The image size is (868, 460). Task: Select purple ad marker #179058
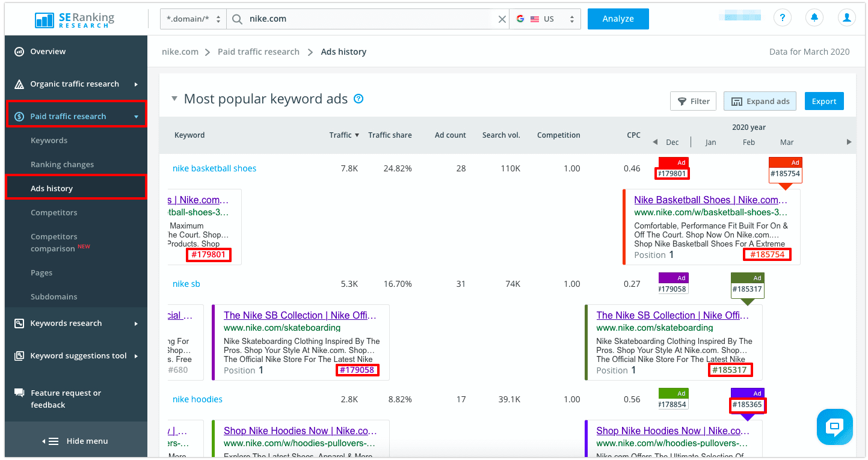[x=673, y=284]
